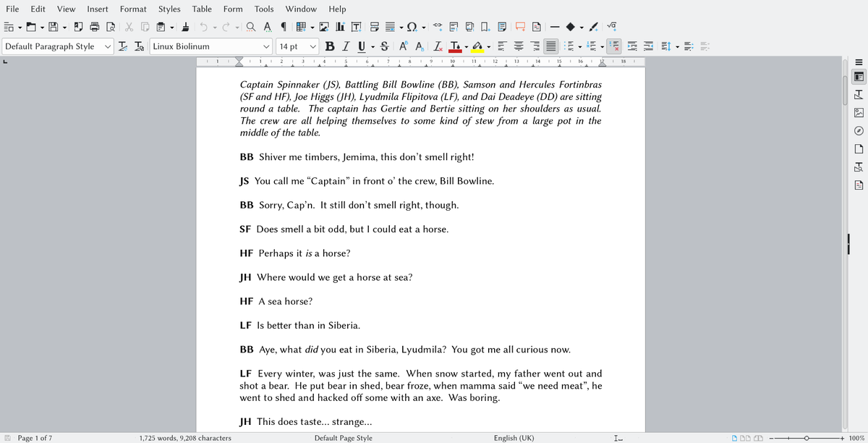Open the Font Color dropdown arrow

point(467,46)
